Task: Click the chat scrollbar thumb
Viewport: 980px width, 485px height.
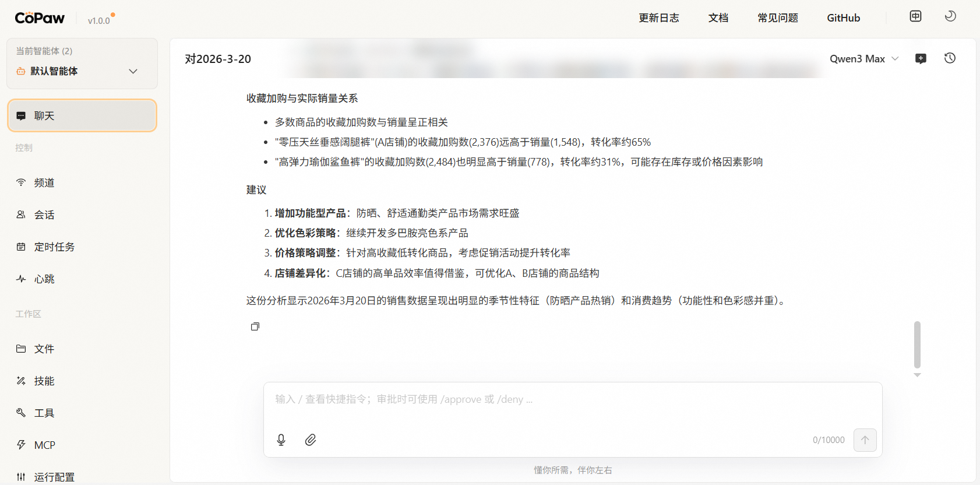Action: coord(917,345)
